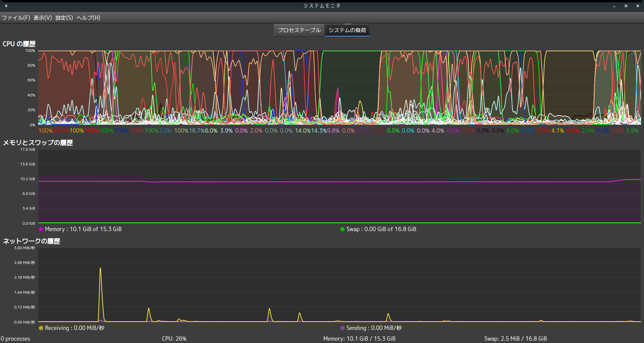Click the 0 processes status bar label
644x343 pixels.
coord(15,339)
